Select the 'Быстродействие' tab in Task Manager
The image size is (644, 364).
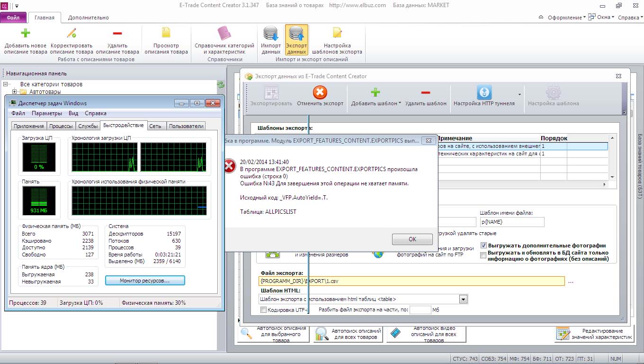(x=124, y=125)
